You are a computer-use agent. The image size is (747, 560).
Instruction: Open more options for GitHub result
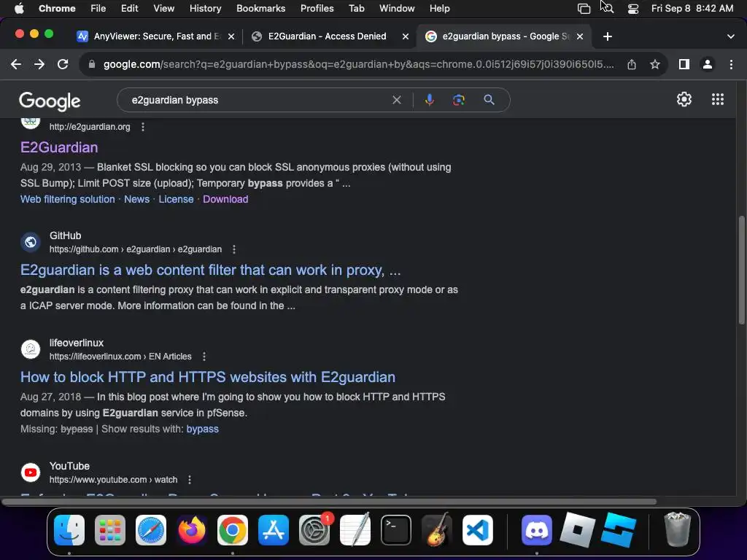[234, 249]
